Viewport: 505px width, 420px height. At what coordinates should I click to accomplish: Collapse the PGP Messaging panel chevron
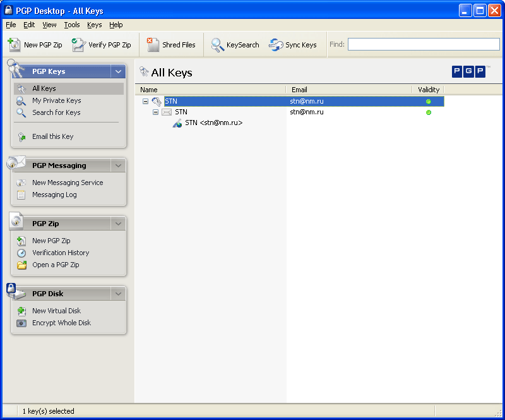[x=118, y=165]
